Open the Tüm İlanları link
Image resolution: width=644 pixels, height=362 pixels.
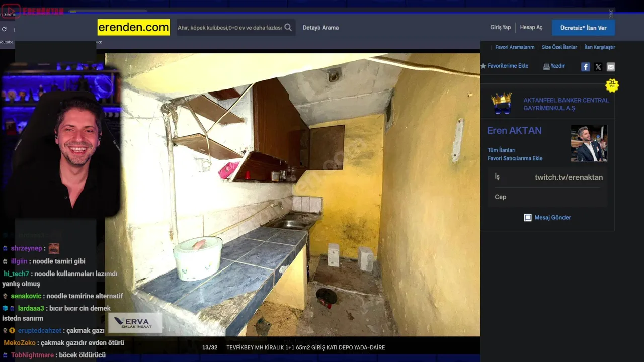[x=501, y=150]
